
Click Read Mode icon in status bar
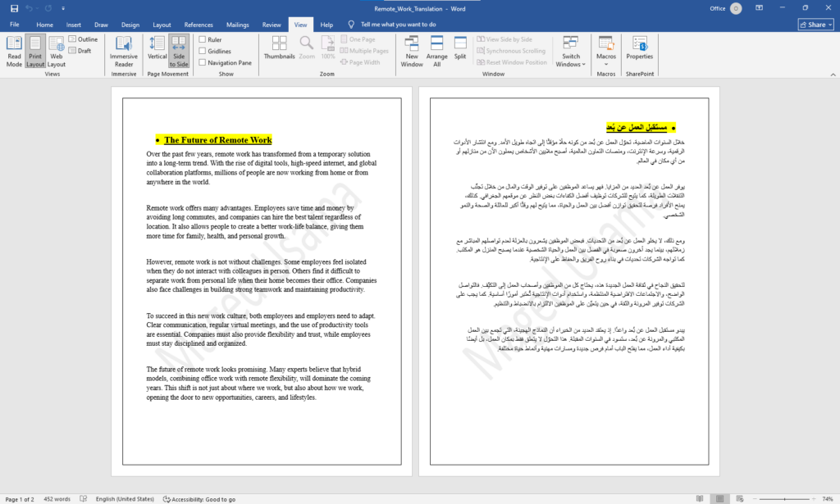pyautogui.click(x=700, y=498)
